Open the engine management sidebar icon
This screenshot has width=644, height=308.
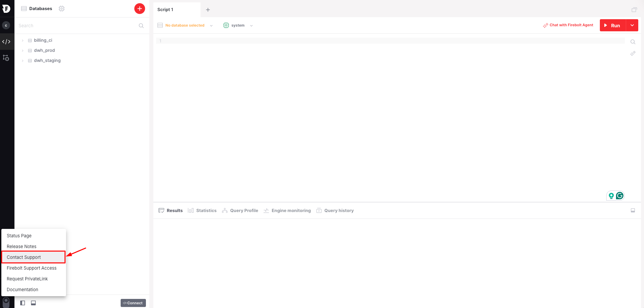pos(6,58)
